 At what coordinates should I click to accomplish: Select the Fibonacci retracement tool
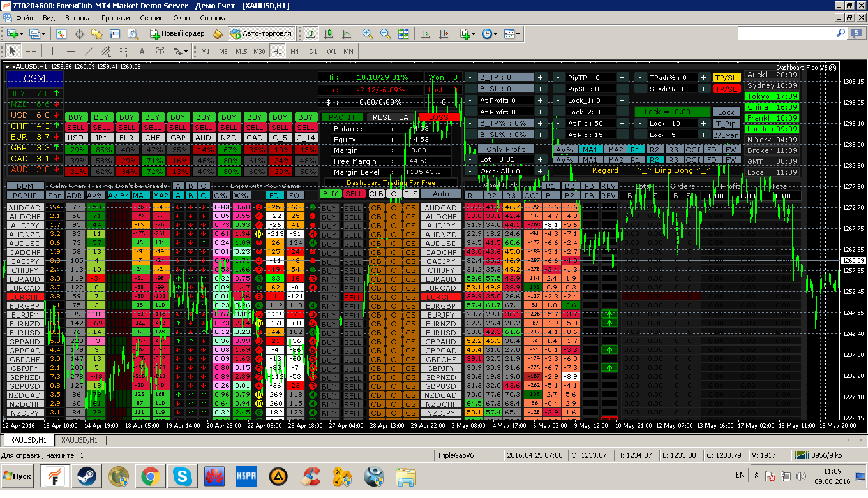pyautogui.click(x=124, y=51)
